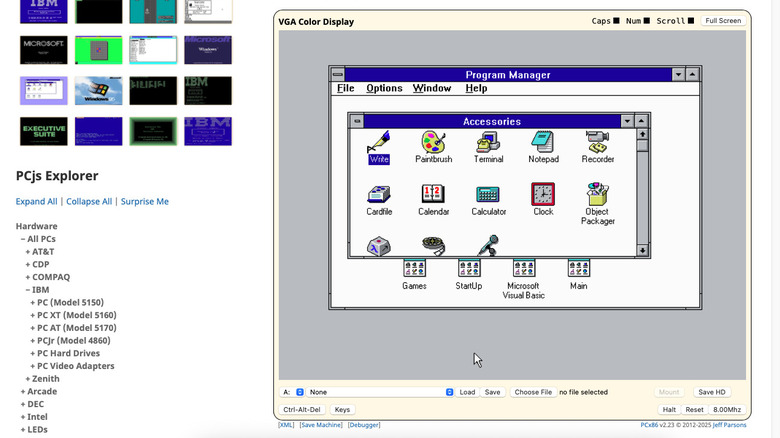Open the XML link below the machine
Image resolution: width=780 pixels, height=438 pixels.
point(286,425)
